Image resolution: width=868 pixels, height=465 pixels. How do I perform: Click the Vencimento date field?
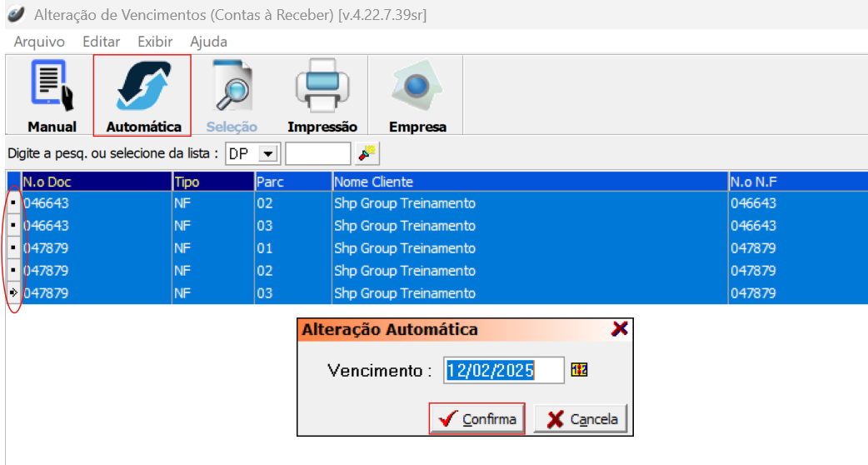click(x=504, y=370)
